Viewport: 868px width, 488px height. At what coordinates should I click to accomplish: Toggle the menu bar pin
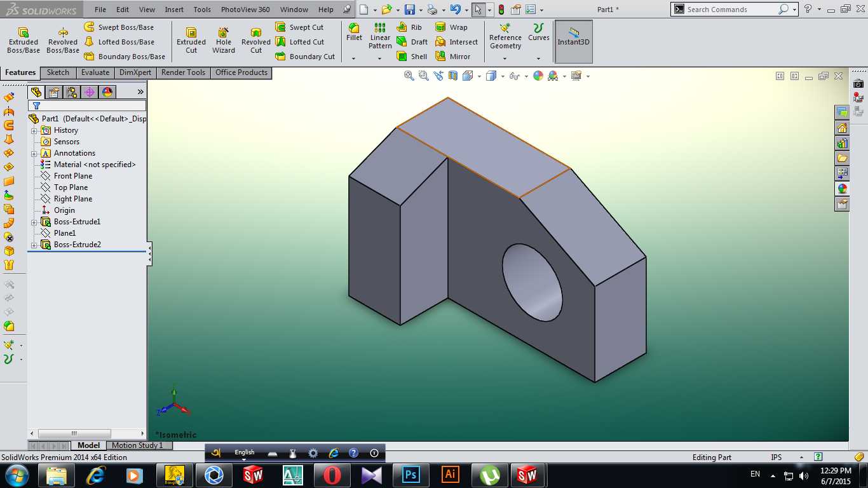(x=346, y=10)
